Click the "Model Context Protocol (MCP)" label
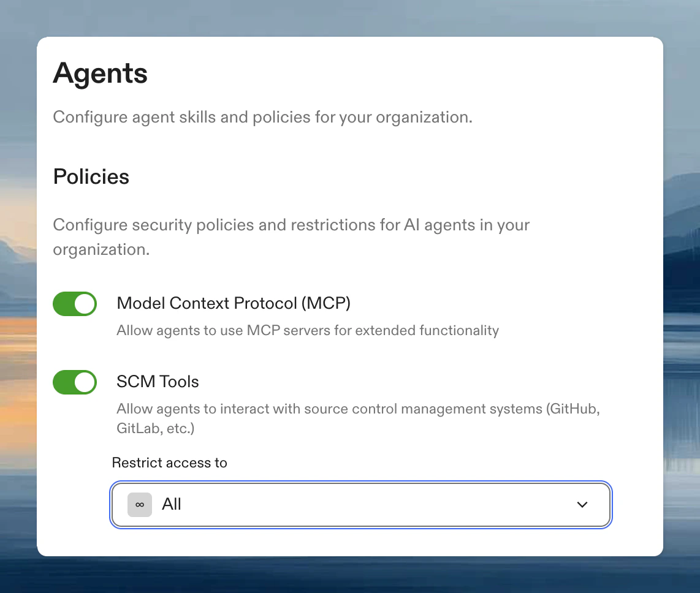The width and height of the screenshot is (700, 593). [234, 303]
